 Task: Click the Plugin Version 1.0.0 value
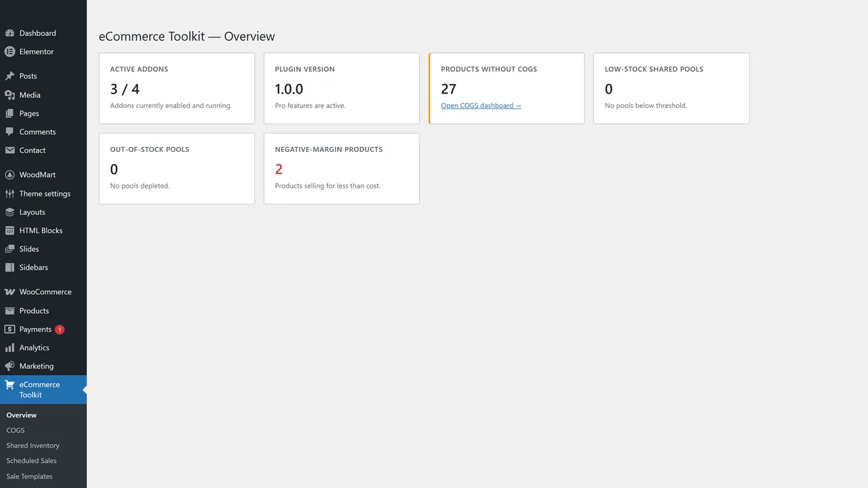pyautogui.click(x=289, y=89)
